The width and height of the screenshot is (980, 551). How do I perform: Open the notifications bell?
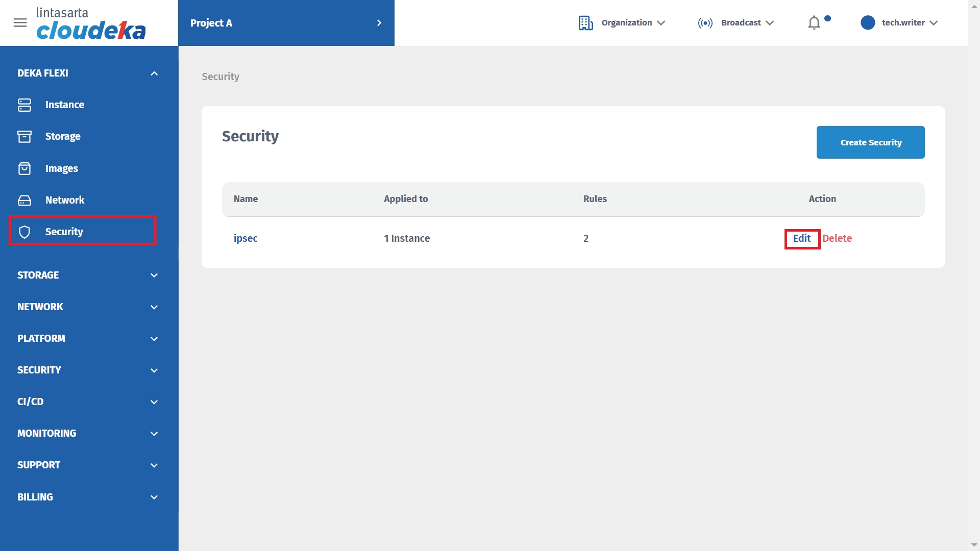[814, 23]
